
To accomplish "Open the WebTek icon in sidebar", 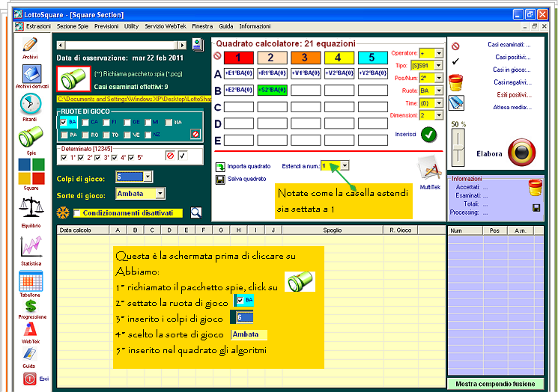I will click(x=31, y=329).
